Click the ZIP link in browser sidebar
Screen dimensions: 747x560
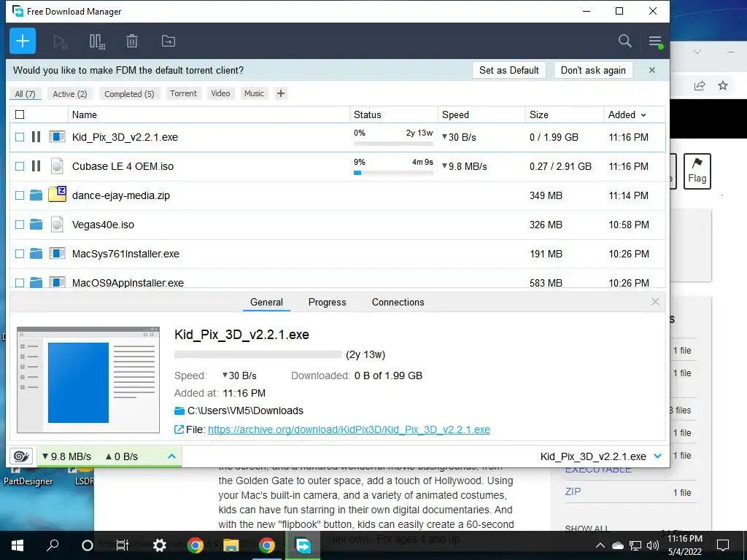tap(573, 491)
